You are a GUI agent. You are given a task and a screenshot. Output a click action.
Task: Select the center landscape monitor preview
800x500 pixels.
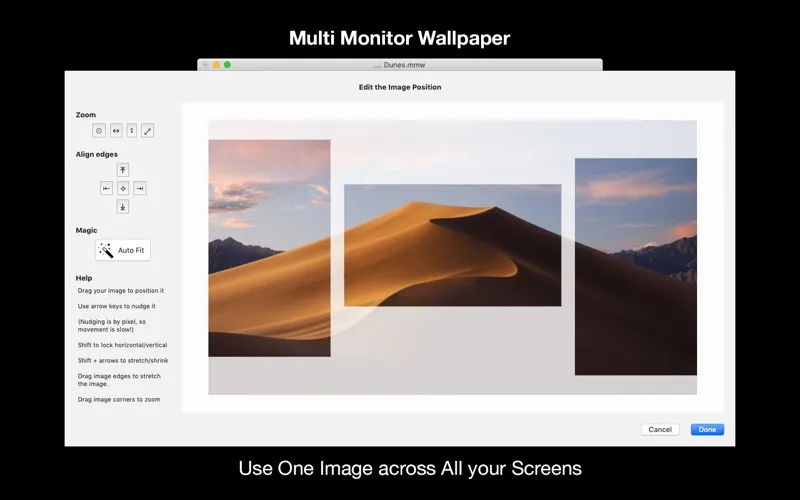[453, 245]
